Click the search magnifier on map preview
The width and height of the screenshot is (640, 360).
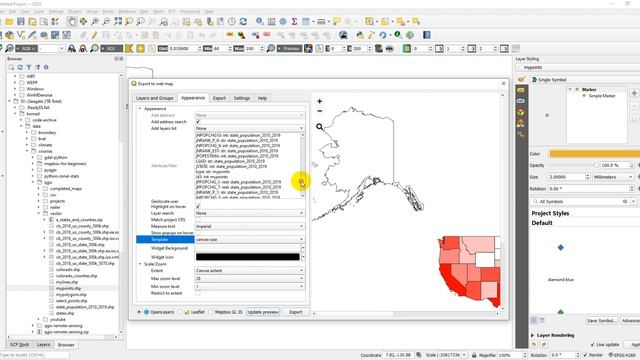320,127
